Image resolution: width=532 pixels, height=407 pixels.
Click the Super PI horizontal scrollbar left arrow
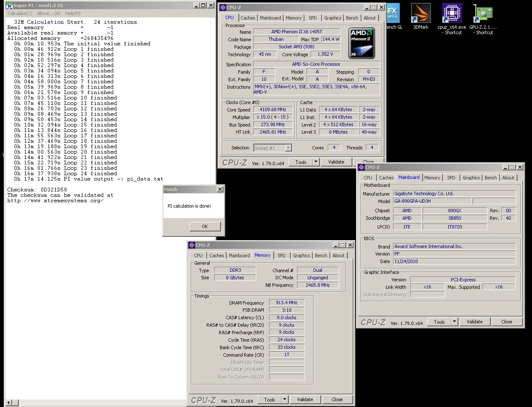pyautogui.click(x=8, y=402)
